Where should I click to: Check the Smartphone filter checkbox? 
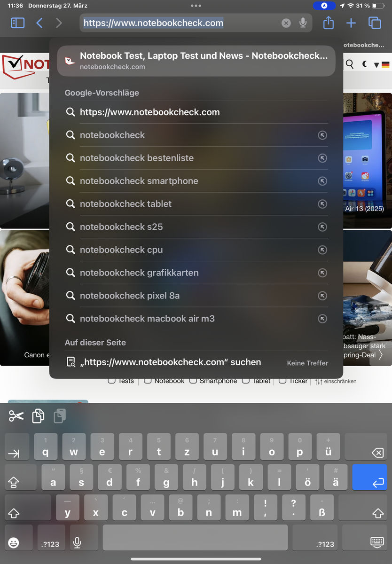[193, 381]
